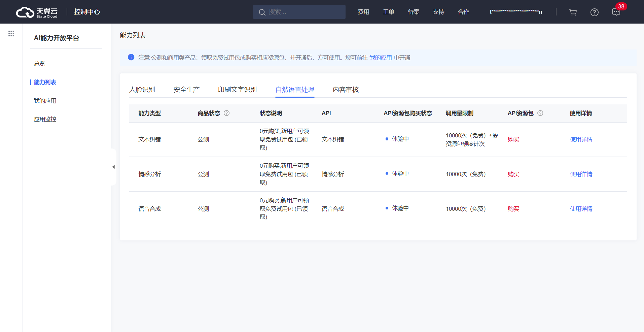Click 体验中 status in 语音合成 row

(x=400, y=208)
